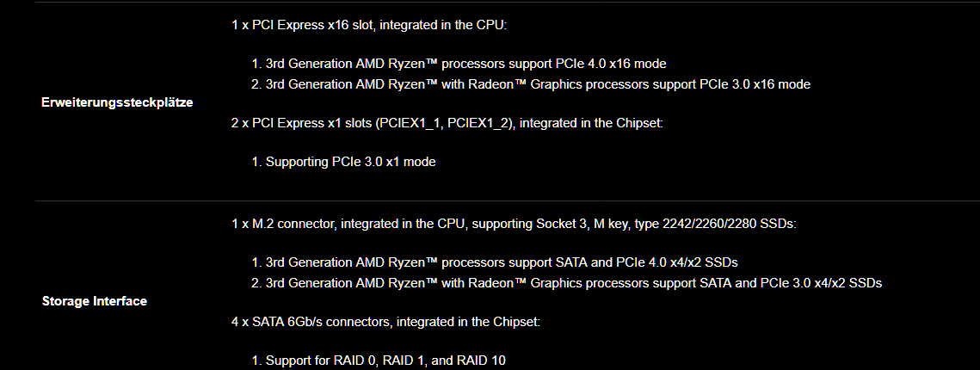Click the M.2 connector heading line
Image resolution: width=980 pixels, height=370 pixels.
pos(514,224)
